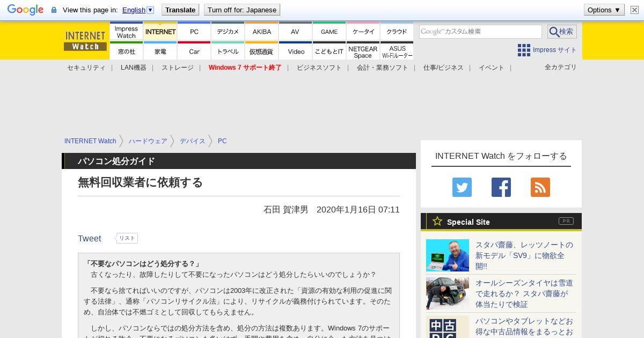
Task: Click article headline 無料回収業者に依頼する
Action: pos(140,182)
